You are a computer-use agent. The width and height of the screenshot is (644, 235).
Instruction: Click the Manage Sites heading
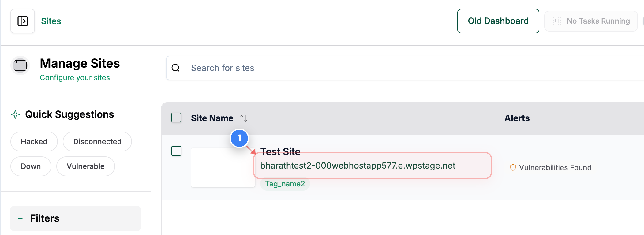tap(80, 63)
